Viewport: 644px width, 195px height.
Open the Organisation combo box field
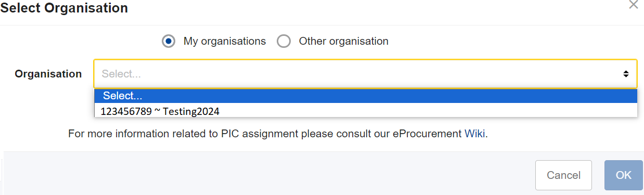[365, 74]
